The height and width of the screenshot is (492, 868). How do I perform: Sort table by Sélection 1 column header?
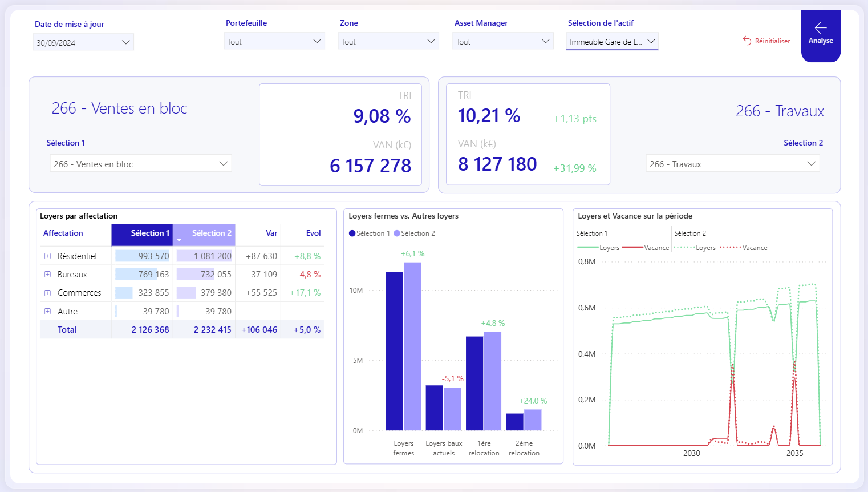pos(149,233)
